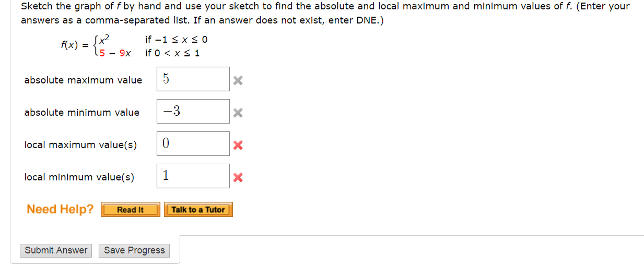The image size is (644, 268).
Task: Clear the absolute maximum value answer
Action: pyautogui.click(x=238, y=81)
